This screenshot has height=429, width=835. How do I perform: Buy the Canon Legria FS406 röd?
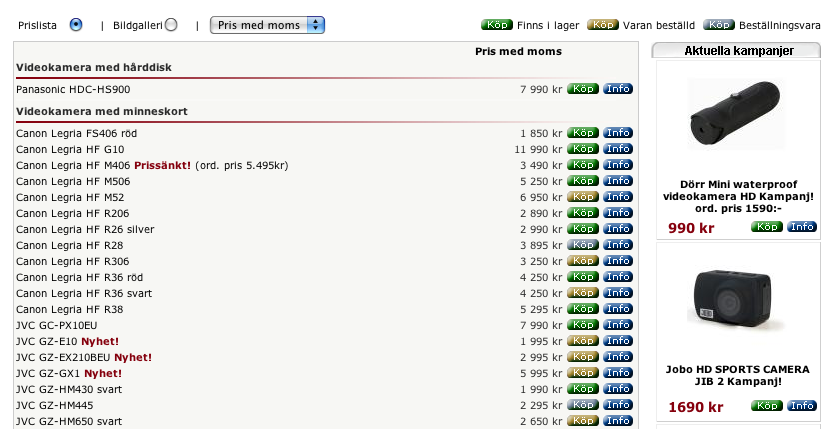(583, 133)
